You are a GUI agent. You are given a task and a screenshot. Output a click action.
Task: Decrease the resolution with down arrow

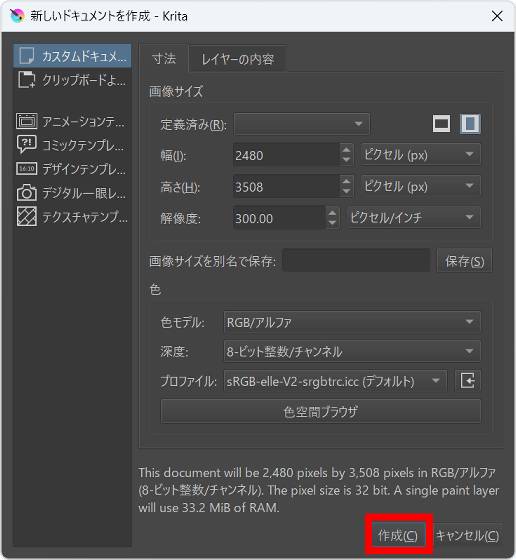(332, 223)
